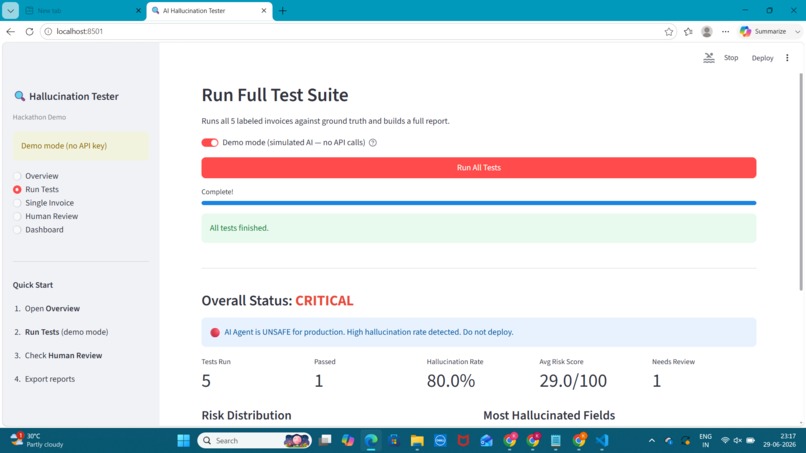
Task: Launch Copilot from the taskbar
Action: (348, 441)
